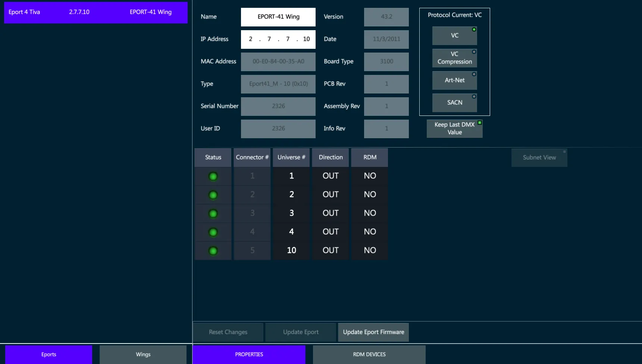Click connector number 1 cell
The width and height of the screenshot is (642, 364).
(252, 176)
